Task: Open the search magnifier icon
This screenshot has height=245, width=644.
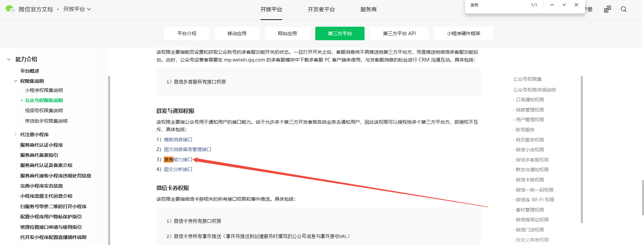Action: pos(624,9)
